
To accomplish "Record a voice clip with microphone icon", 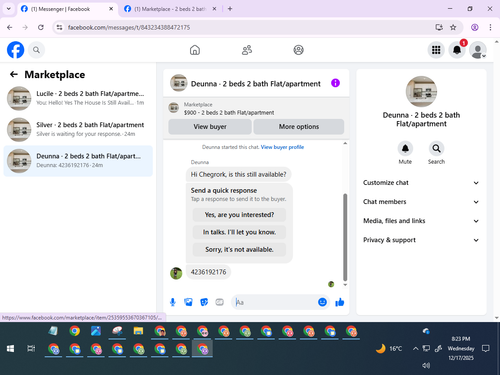I will pos(173,302).
